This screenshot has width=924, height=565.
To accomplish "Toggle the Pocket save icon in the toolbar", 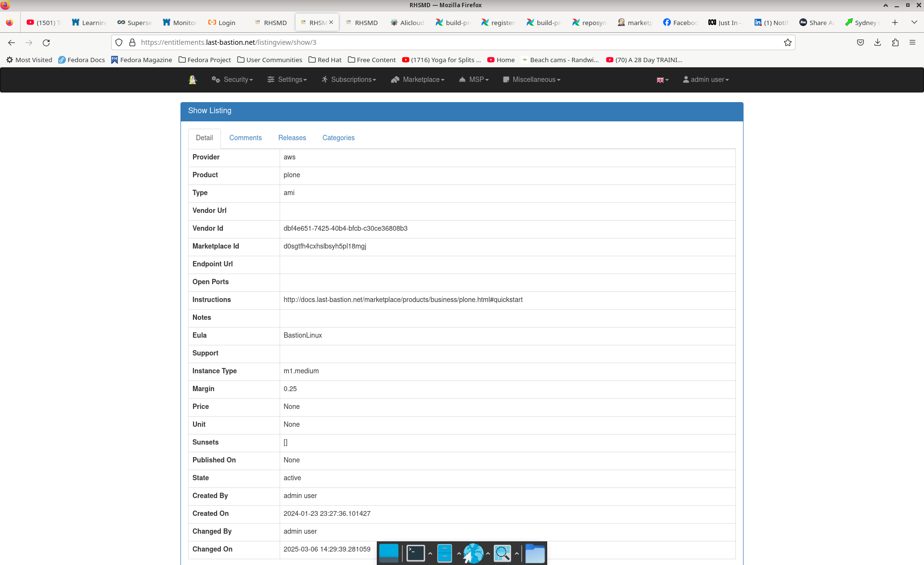I will pyautogui.click(x=860, y=42).
